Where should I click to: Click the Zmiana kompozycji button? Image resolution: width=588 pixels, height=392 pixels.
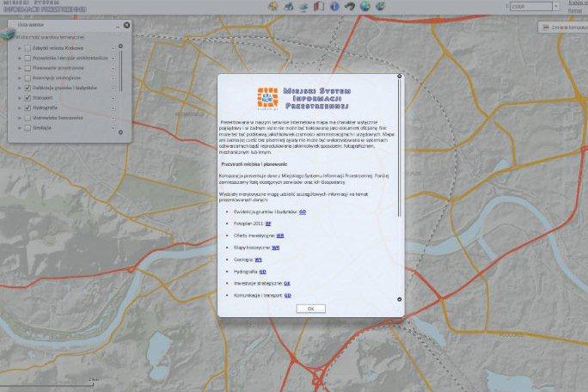pos(563,28)
